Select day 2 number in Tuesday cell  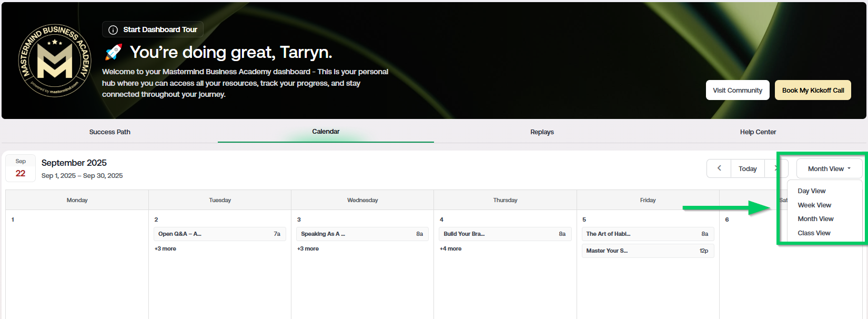click(156, 220)
